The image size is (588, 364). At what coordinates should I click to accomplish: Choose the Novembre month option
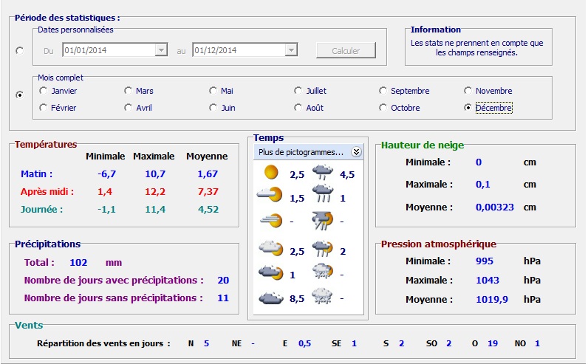point(488,91)
